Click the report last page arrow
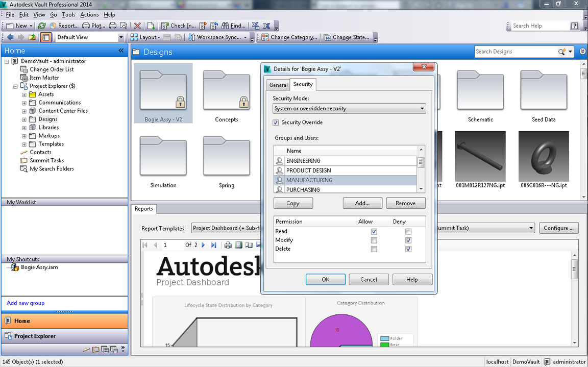Viewport: 588px width, 367px height. tap(213, 245)
